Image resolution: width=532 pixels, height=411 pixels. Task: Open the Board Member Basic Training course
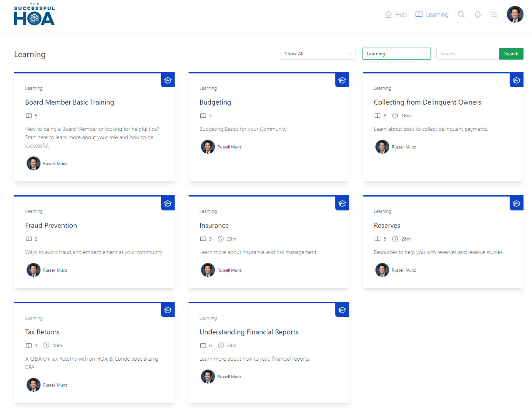pyautogui.click(x=70, y=102)
